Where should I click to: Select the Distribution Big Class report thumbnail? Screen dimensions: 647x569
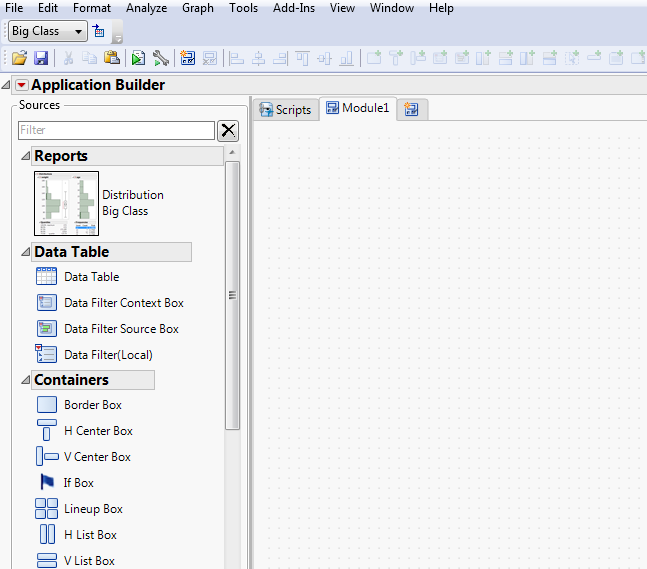(66, 203)
